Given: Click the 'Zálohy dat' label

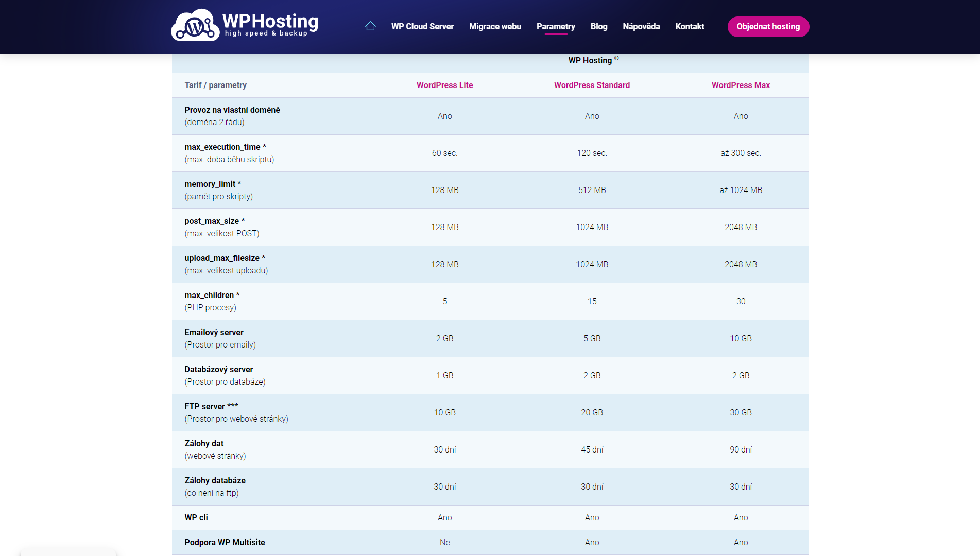Looking at the screenshot, I should (x=204, y=444).
